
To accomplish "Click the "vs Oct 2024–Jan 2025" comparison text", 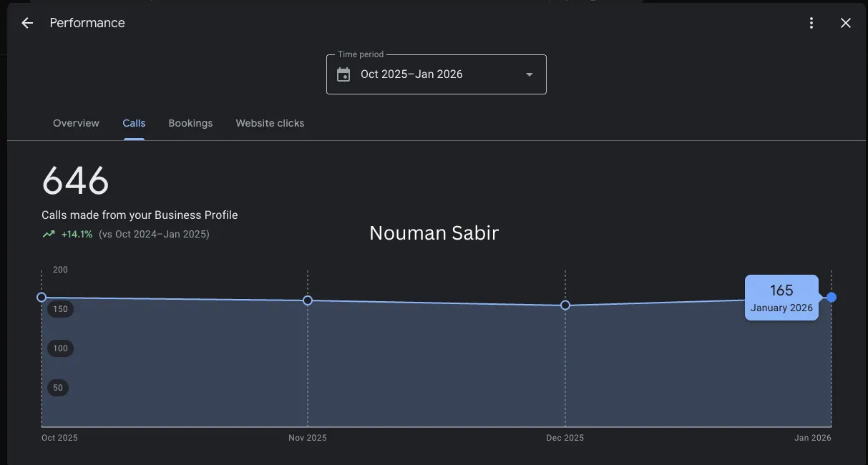I will point(154,234).
